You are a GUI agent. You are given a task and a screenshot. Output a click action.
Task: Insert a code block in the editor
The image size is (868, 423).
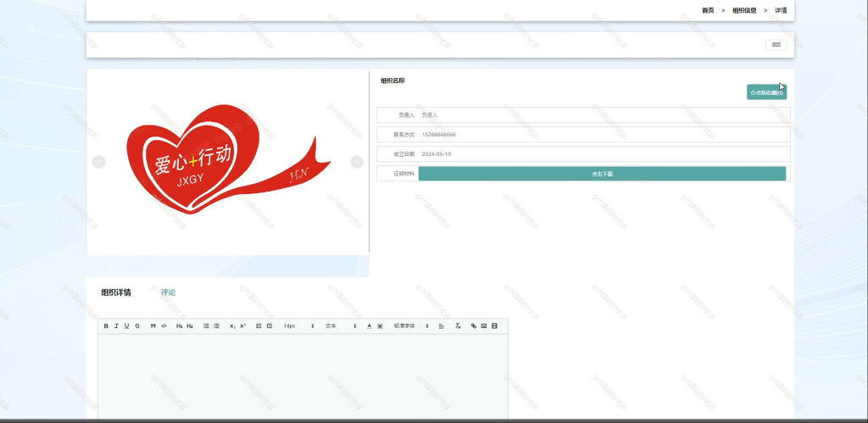164,326
